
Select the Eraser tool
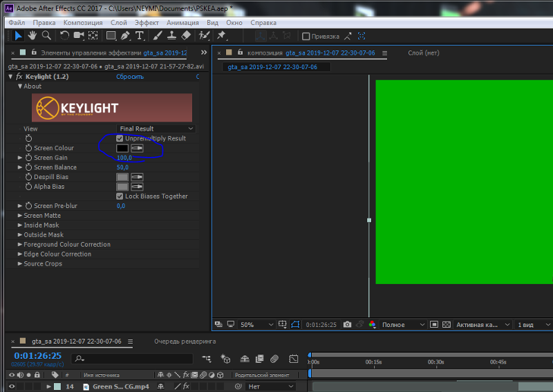coord(186,36)
